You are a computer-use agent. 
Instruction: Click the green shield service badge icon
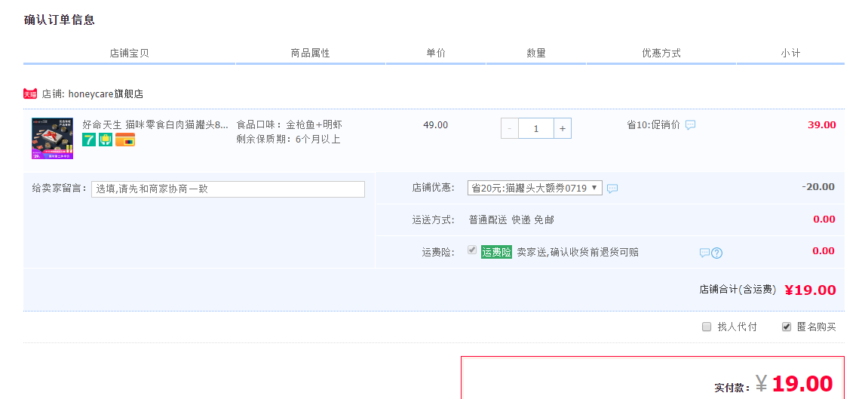tap(106, 140)
